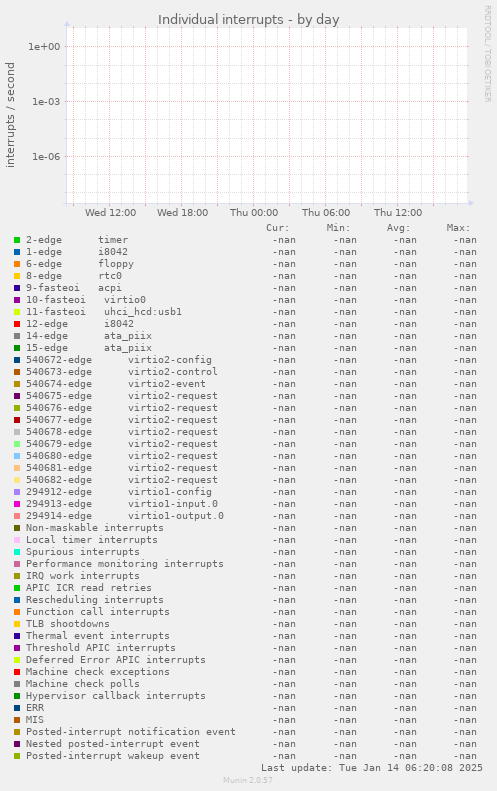The width and height of the screenshot is (497, 791).
Task: Click the 11-fasteoi uhci_hcd:usb1 legend label
Action: [104, 312]
